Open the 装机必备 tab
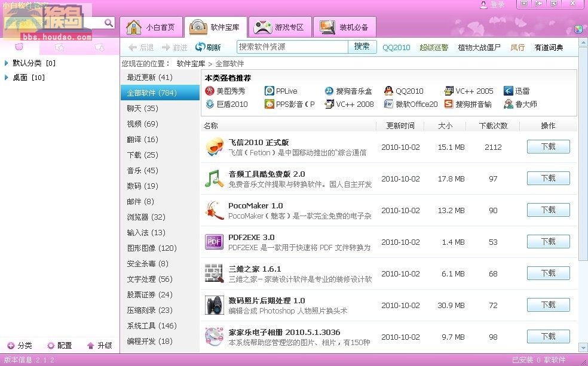This screenshot has height=366, width=588. click(344, 27)
